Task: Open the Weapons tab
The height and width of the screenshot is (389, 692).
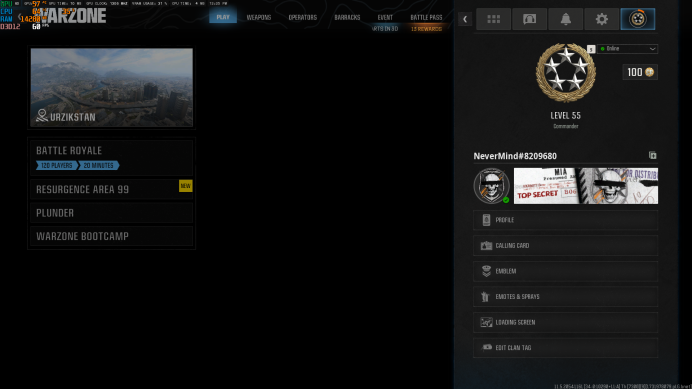Action: tap(259, 17)
